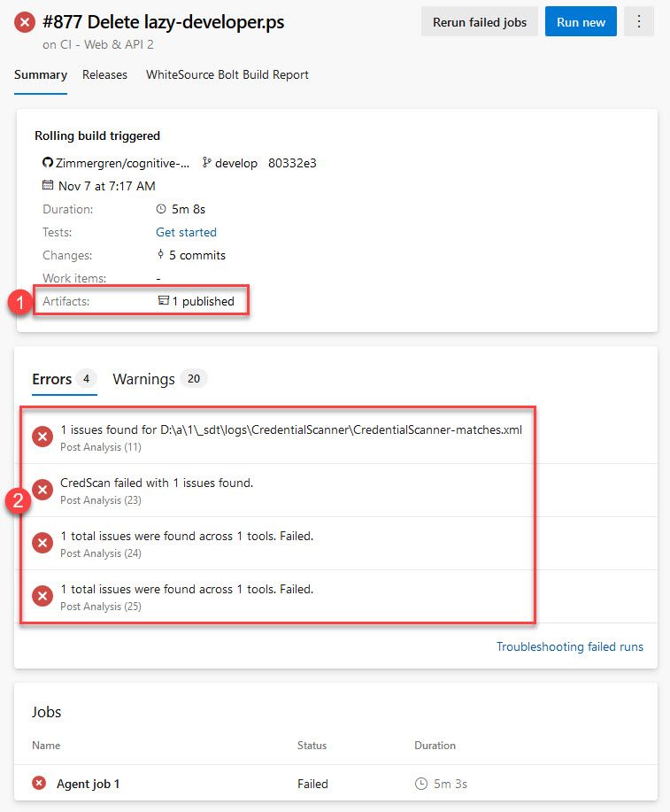670x812 pixels.
Task: Click the failed icon beside Agent job 1
Action: click(x=39, y=784)
